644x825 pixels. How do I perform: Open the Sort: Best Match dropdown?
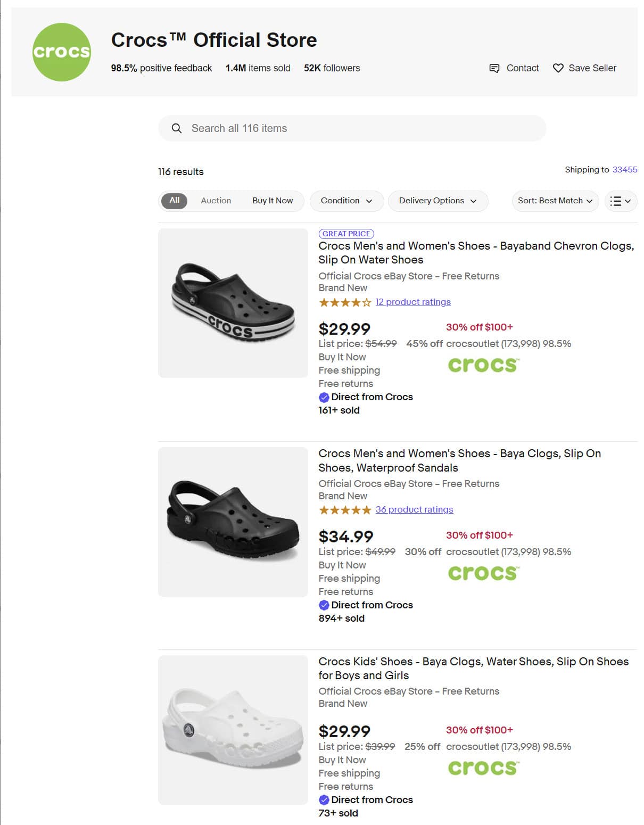pos(555,201)
